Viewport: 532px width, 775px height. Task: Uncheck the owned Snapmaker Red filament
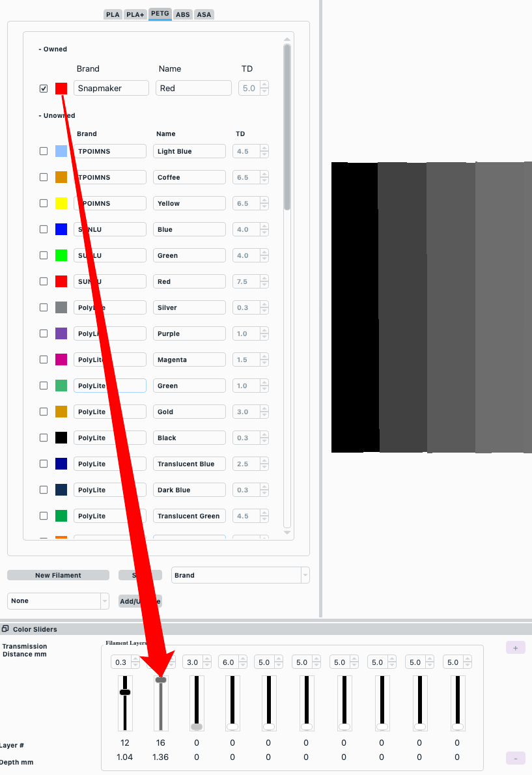coord(43,88)
